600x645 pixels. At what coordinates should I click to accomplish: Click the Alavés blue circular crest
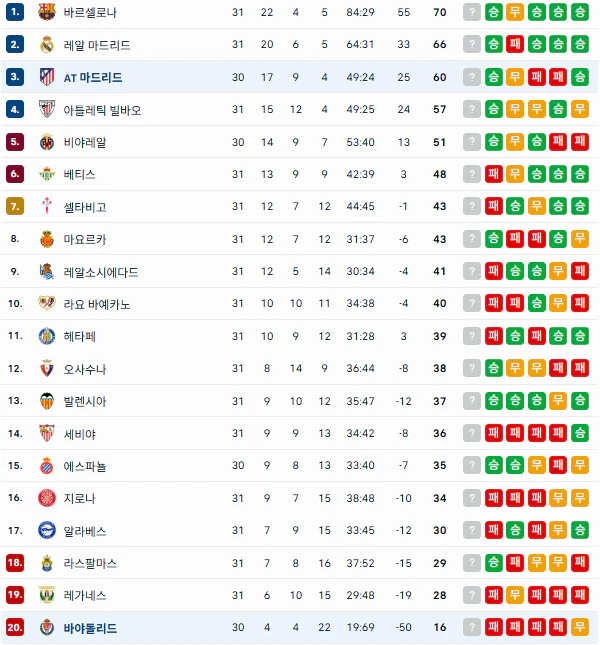coord(46,530)
